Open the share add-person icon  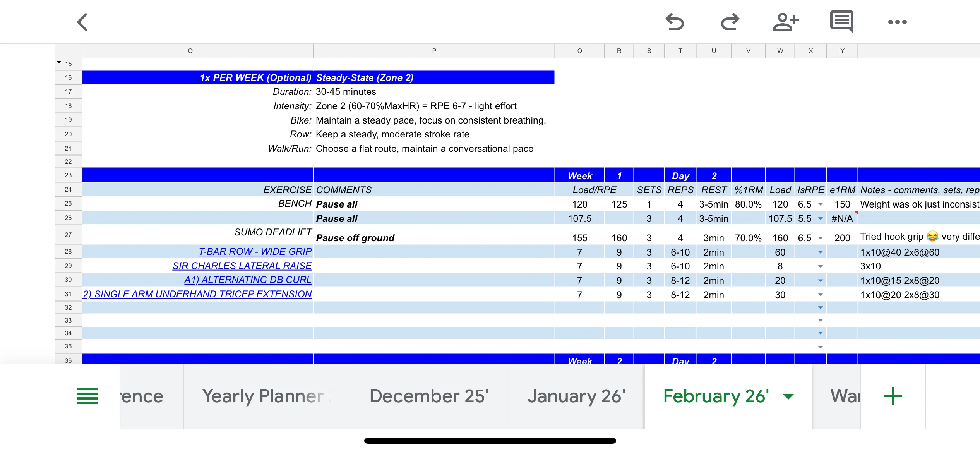coord(785,22)
